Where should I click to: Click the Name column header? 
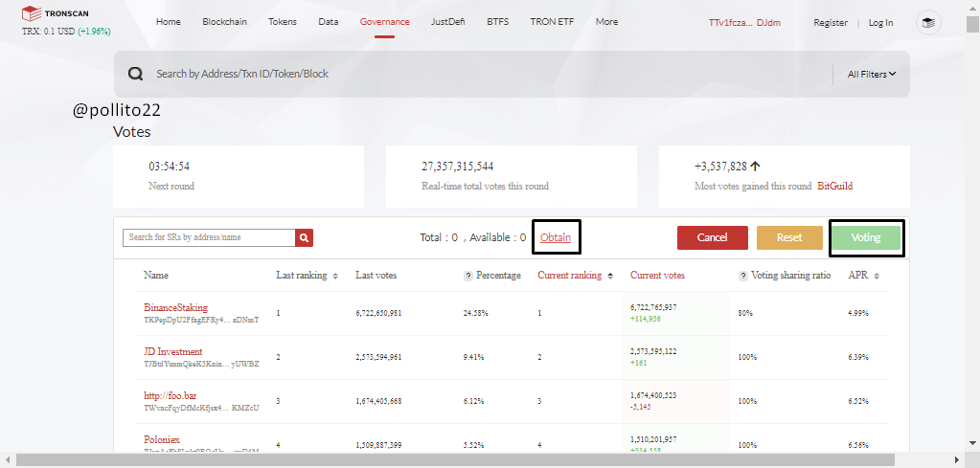tap(155, 276)
